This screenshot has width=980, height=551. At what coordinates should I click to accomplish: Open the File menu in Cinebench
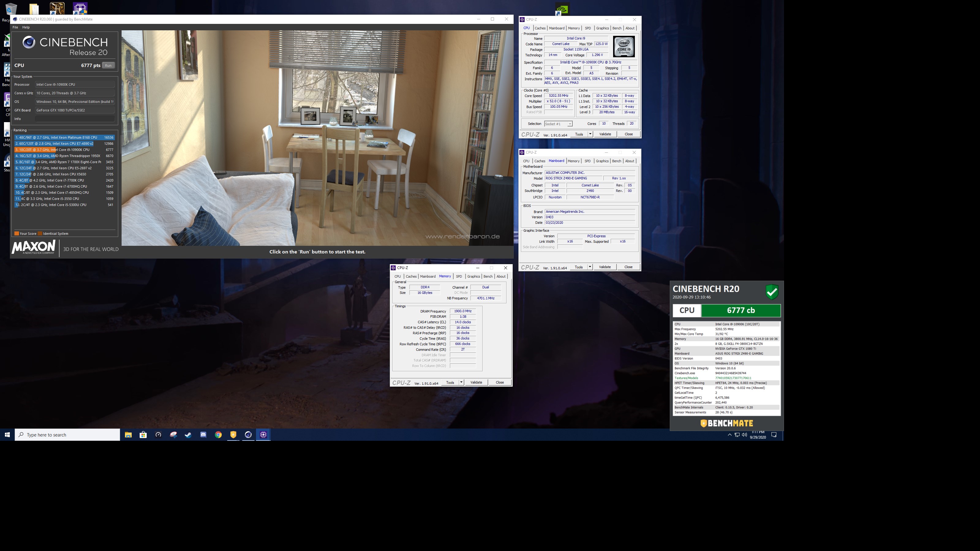[x=15, y=27]
